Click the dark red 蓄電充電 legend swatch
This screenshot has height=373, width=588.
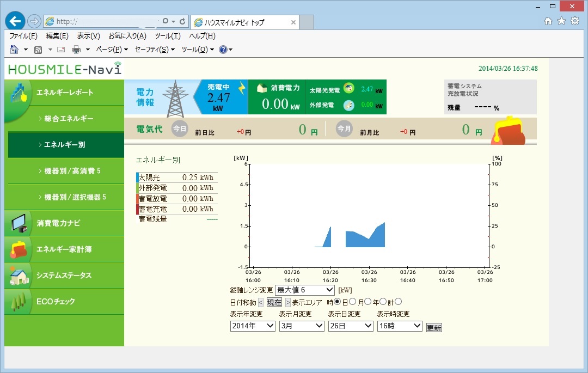(137, 209)
